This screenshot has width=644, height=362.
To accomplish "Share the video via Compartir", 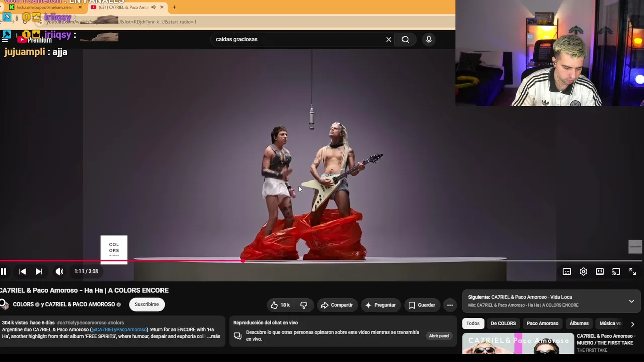I will pyautogui.click(x=337, y=305).
